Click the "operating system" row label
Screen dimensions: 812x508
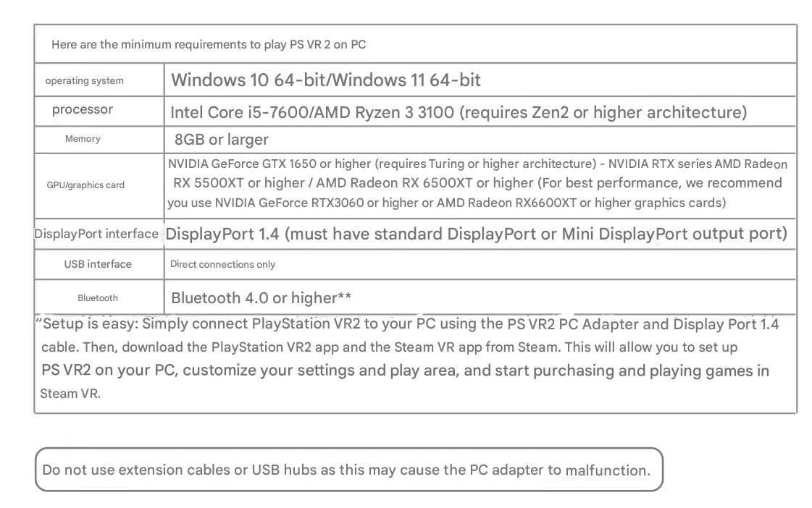click(84, 81)
